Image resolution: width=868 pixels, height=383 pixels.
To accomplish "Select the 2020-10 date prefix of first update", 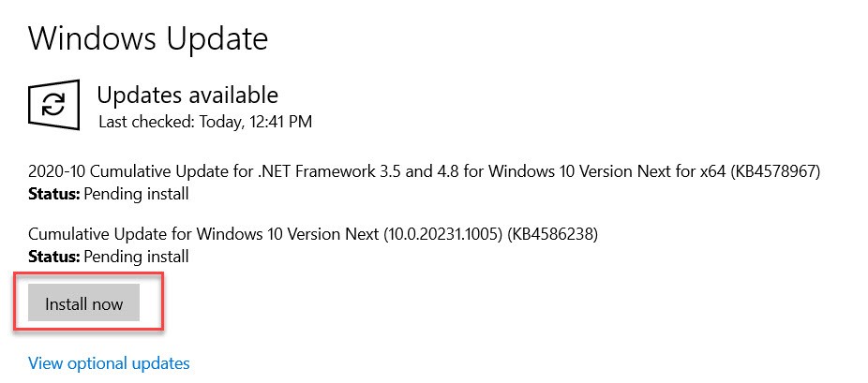I will tap(57, 172).
